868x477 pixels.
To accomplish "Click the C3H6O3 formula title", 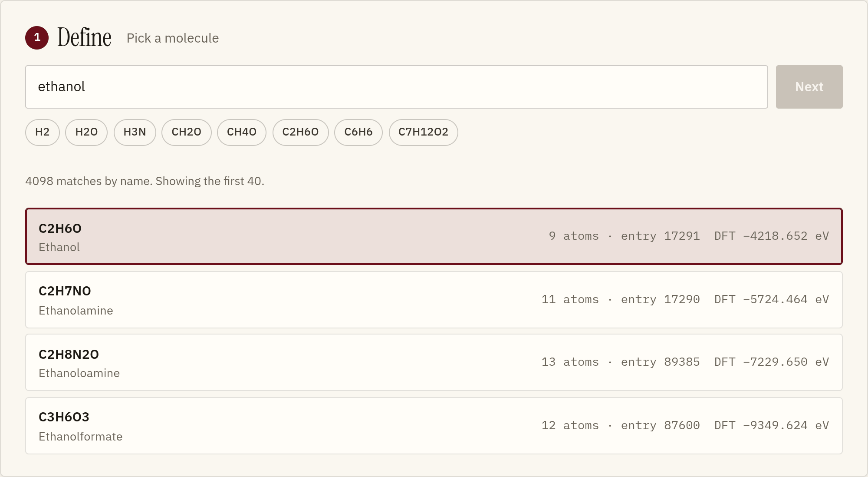I will 64,417.
